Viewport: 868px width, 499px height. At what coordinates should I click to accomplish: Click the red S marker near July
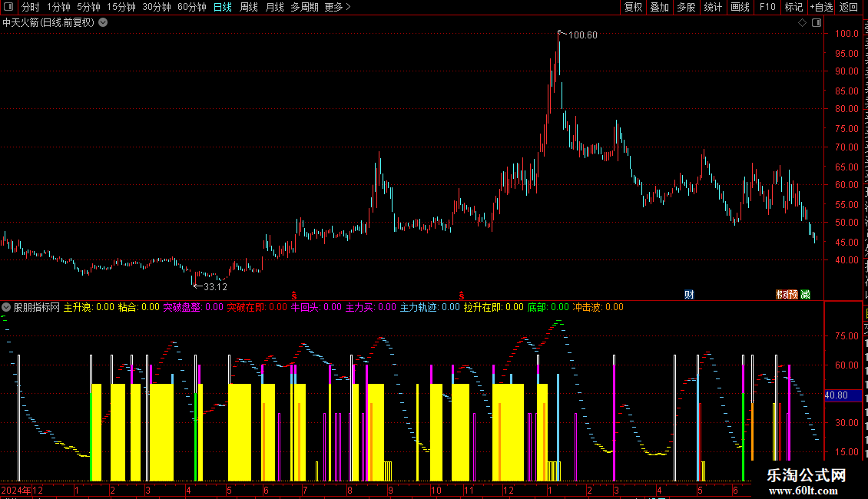(x=294, y=296)
